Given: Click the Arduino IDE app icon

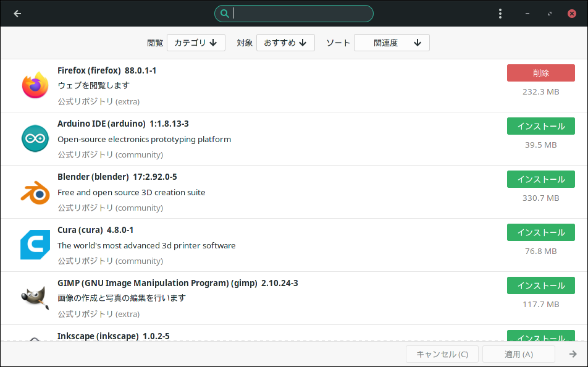Looking at the screenshot, I should 35,138.
